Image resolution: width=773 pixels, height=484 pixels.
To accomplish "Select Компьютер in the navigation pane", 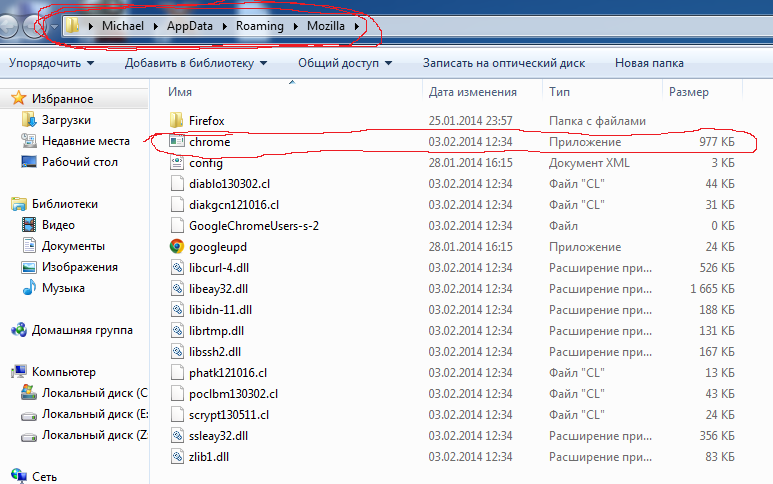I will (x=64, y=372).
